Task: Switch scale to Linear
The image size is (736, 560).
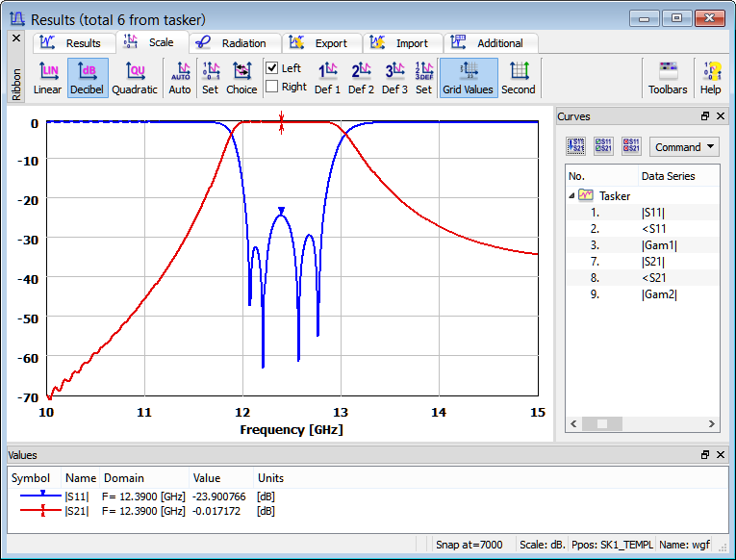Action: coord(47,77)
